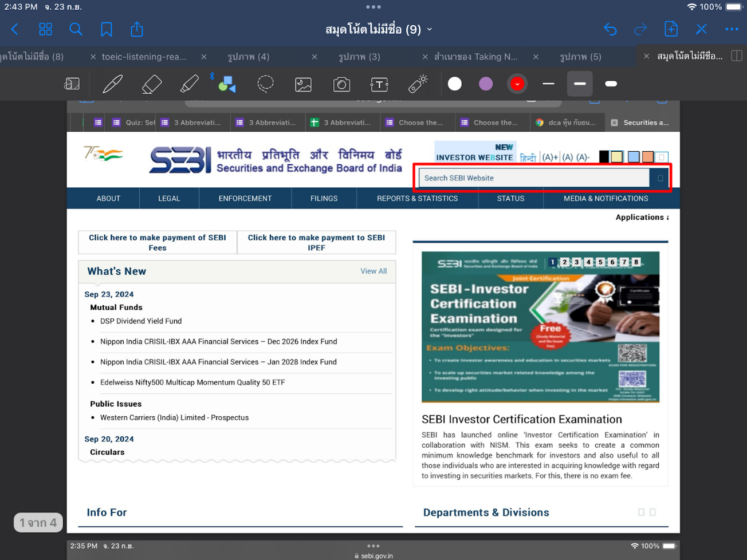Undo the last action
The height and width of the screenshot is (560, 747).
[610, 29]
